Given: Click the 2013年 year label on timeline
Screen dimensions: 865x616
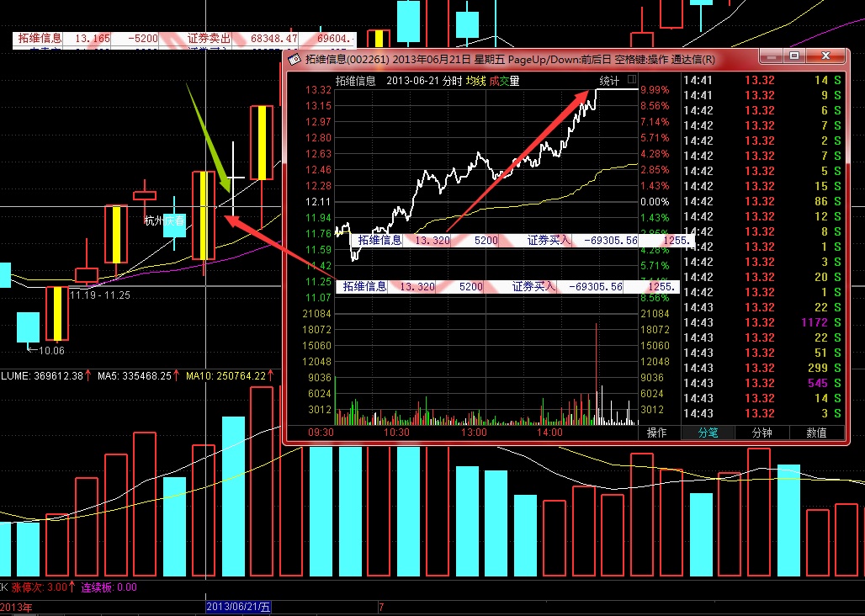Looking at the screenshot, I should click(17, 607).
